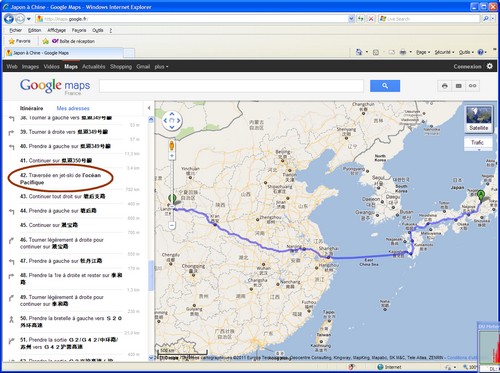Expand the plus dropdown in the Google bar
500x373 pixels.
(x=161, y=67)
